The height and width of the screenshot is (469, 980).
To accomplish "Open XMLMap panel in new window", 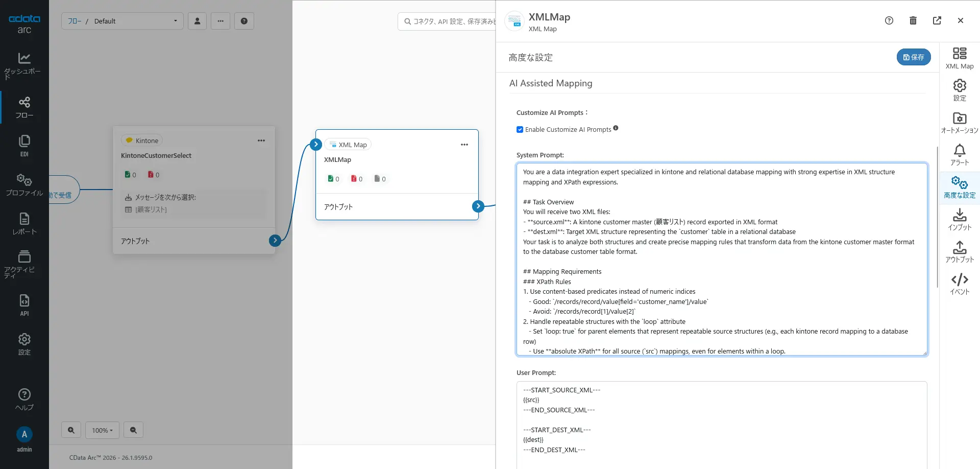I will click(x=937, y=20).
